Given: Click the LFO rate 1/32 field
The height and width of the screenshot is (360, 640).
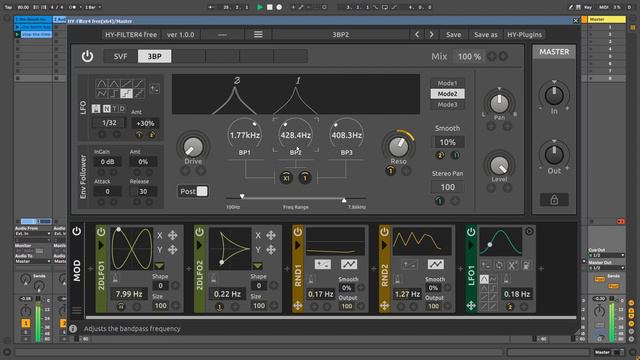Looking at the screenshot, I should (x=109, y=123).
